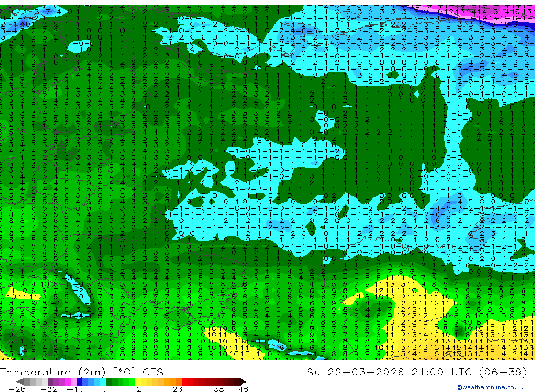Click the 26 legend value
The image size is (535, 392).
(x=177, y=389)
